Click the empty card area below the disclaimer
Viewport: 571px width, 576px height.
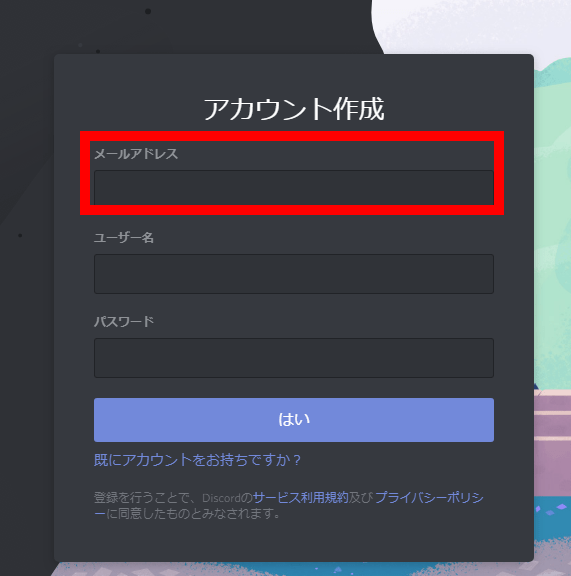(x=294, y=541)
